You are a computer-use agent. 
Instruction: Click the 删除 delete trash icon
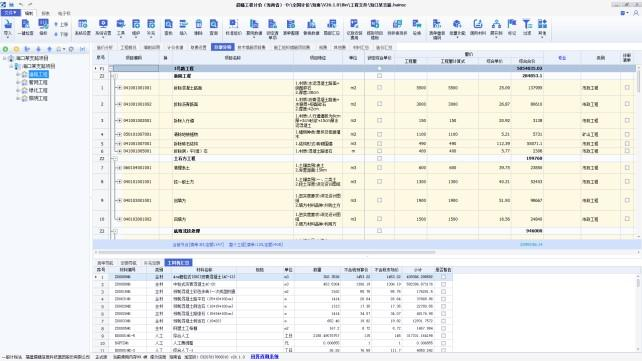click(199, 27)
